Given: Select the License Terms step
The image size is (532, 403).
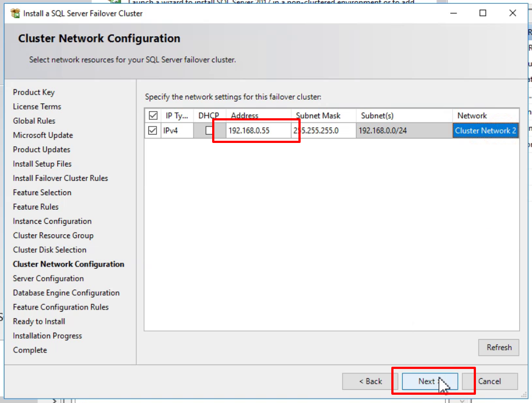Looking at the screenshot, I should (37, 107).
